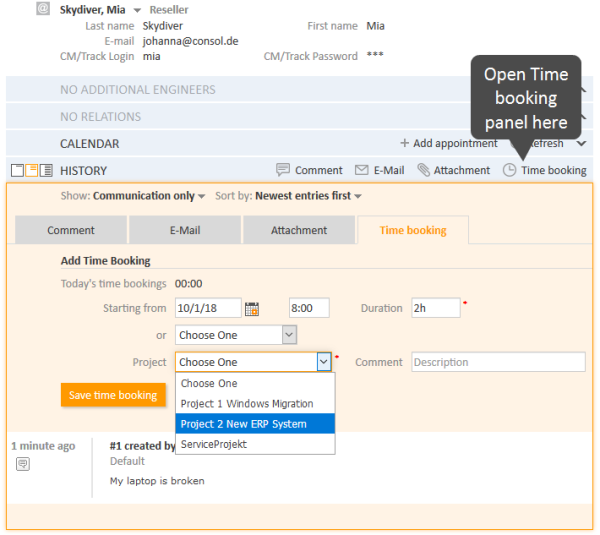The image size is (600, 535).
Task: Click the Starting from date field 10/1/18
Action: pyautogui.click(x=208, y=308)
